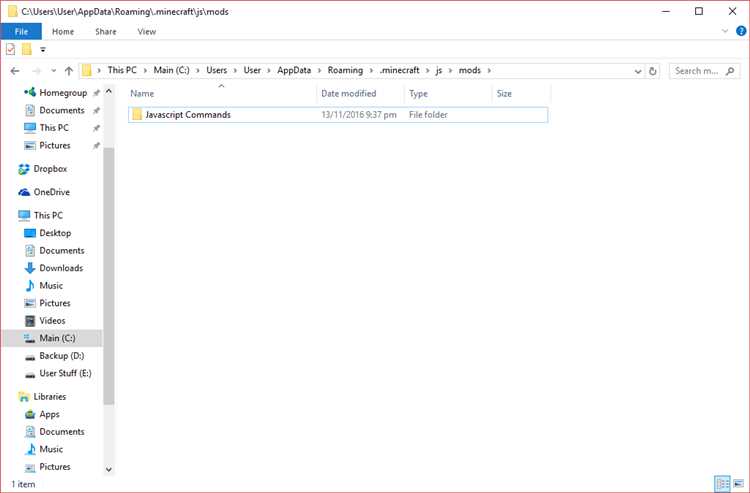Switch to Large icons view
The height and width of the screenshot is (493, 750).
coord(739,483)
